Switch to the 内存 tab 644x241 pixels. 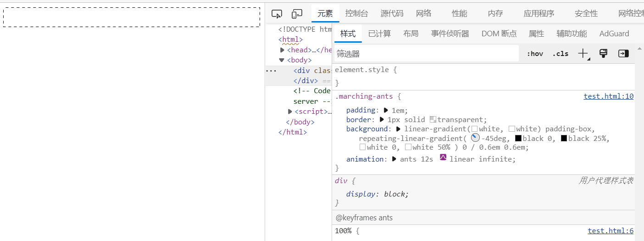495,13
